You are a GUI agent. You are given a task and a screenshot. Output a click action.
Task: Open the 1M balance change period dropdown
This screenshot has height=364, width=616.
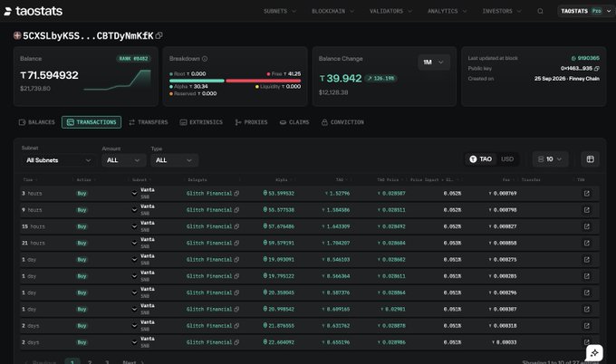coord(434,62)
